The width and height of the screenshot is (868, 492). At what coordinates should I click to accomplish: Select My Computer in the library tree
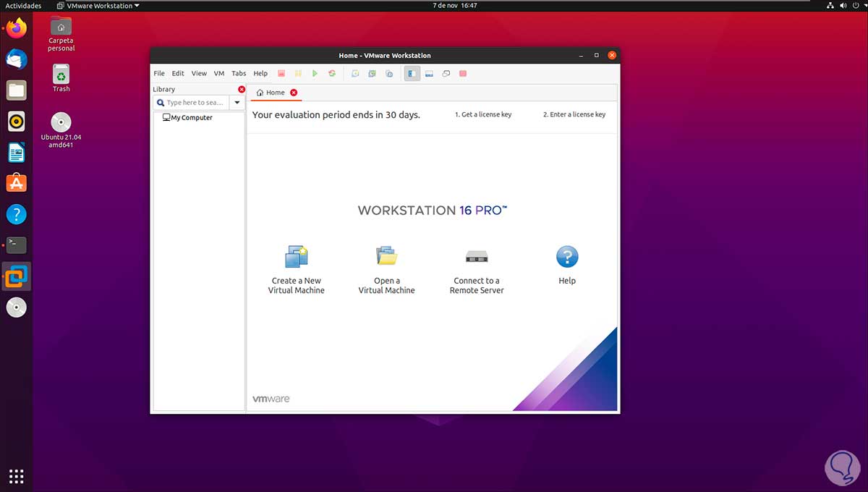[x=187, y=117]
